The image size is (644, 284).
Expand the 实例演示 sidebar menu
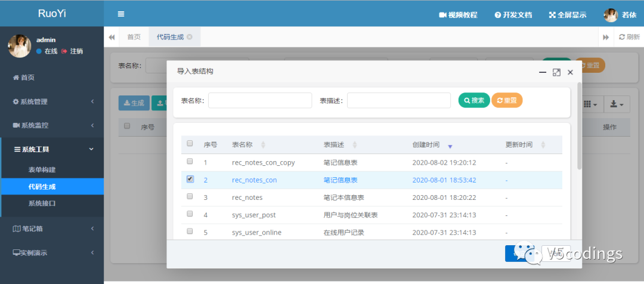tap(52, 253)
